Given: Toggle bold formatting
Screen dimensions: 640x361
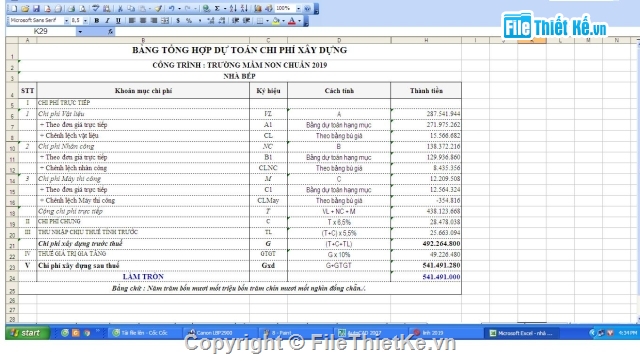Looking at the screenshot, I should pos(97,20).
